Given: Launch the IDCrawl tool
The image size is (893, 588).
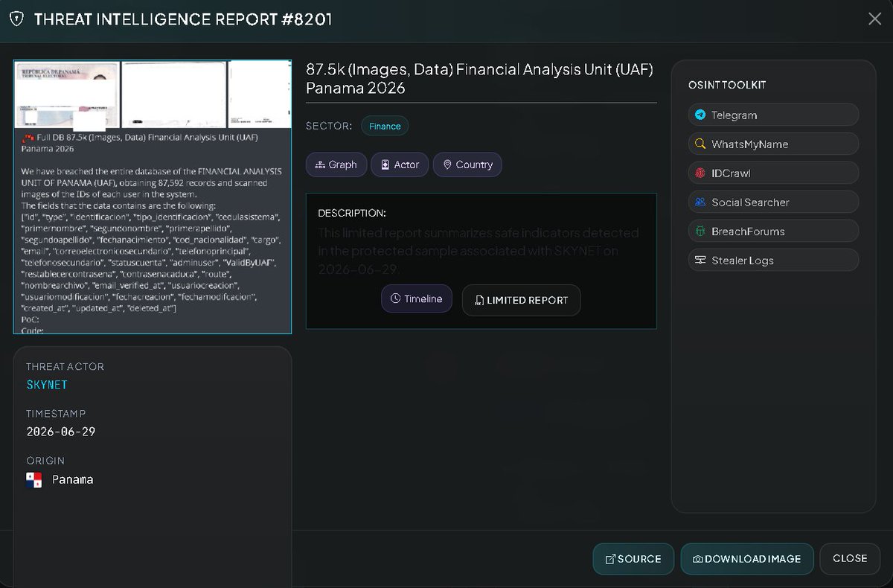Looking at the screenshot, I should [774, 173].
